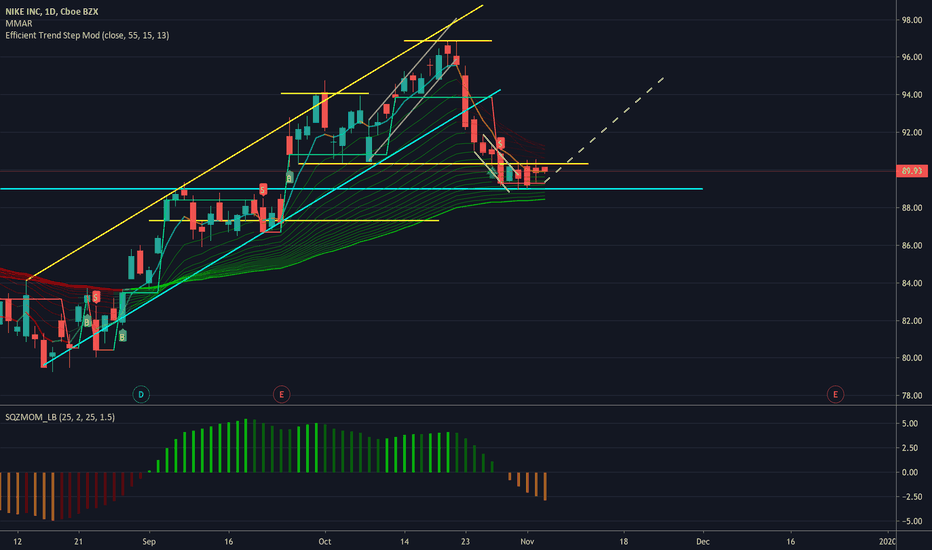The image size is (932, 550).
Task: Click the 18 date label on time axis
Action: 624,542
